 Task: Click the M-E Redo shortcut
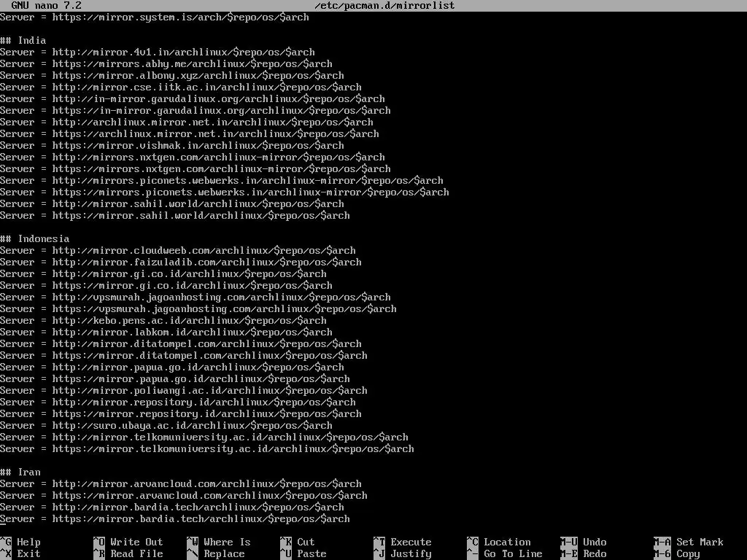(584, 554)
